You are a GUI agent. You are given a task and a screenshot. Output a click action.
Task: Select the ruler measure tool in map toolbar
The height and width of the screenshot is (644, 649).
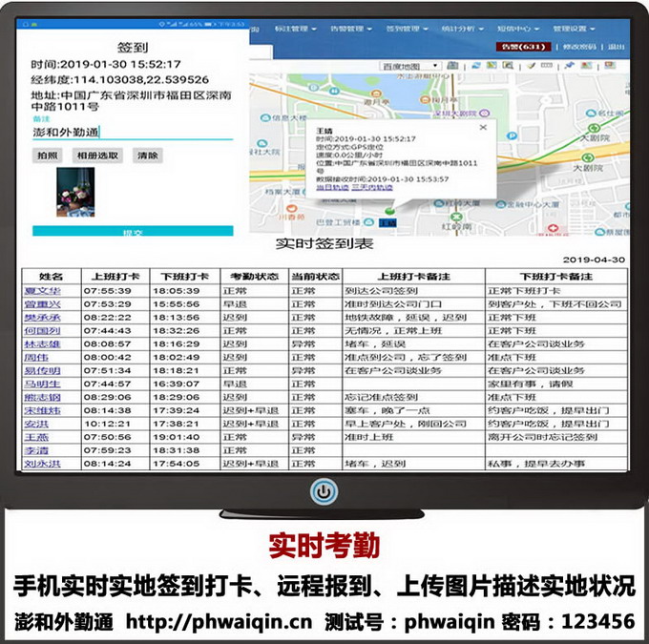click(547, 66)
